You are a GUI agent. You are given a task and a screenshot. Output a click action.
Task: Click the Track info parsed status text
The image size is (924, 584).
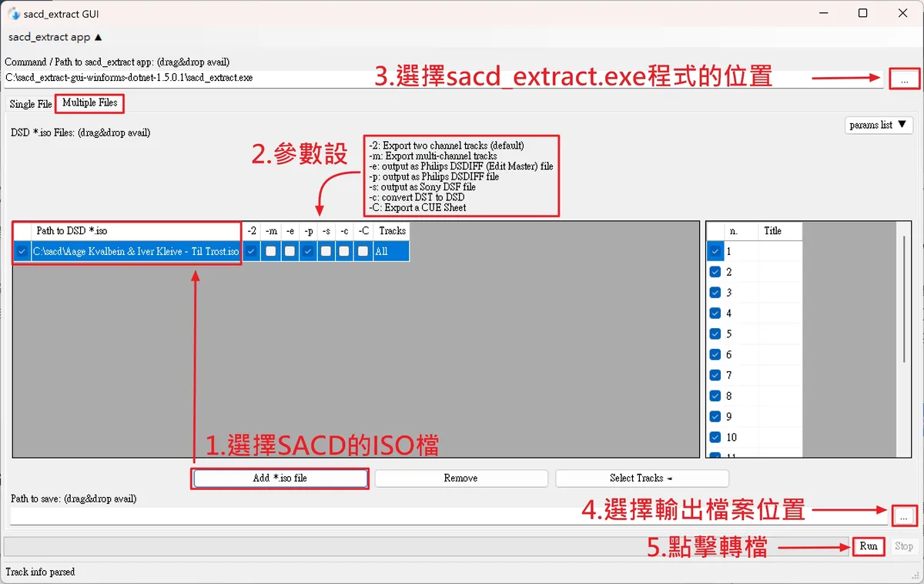click(x=40, y=572)
